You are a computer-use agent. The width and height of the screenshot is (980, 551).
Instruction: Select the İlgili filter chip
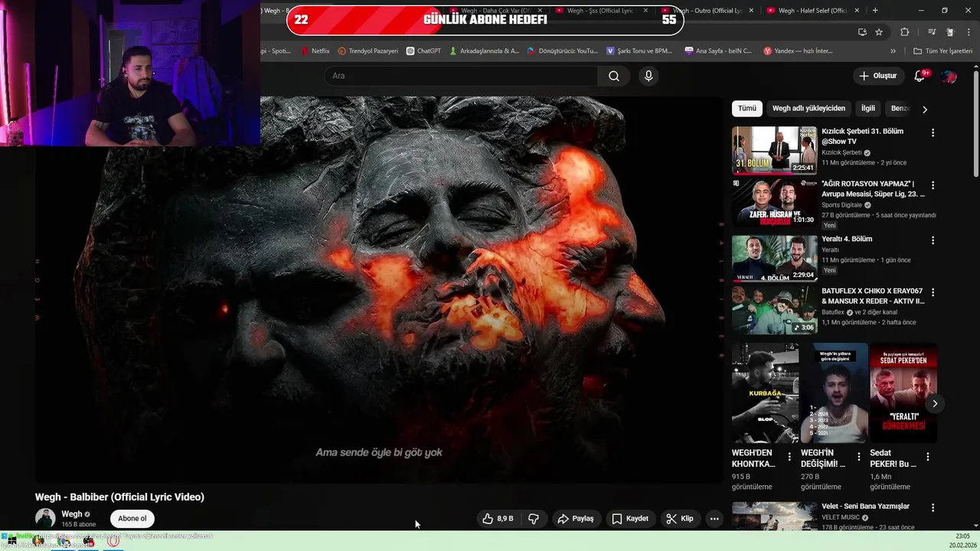pos(868,109)
